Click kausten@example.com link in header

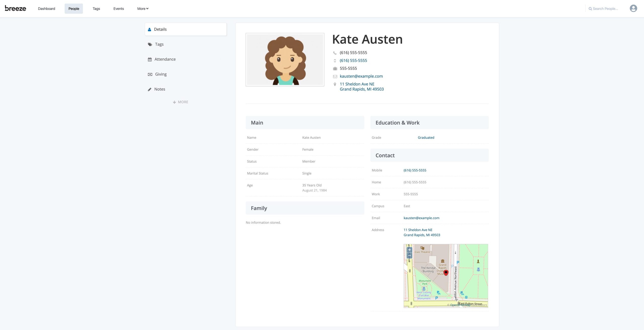[x=361, y=76]
